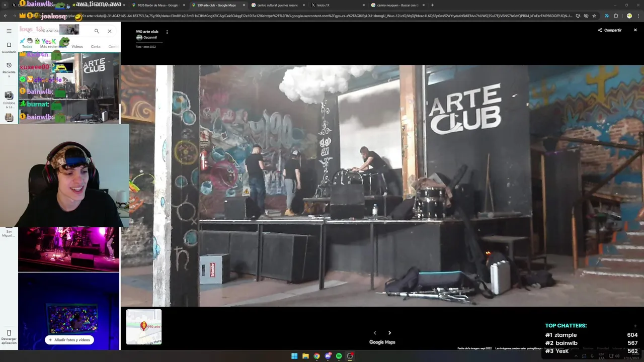This screenshot has width=644, height=362.
Task: Open Oscanmil contributor profile link
Action: 147,38
